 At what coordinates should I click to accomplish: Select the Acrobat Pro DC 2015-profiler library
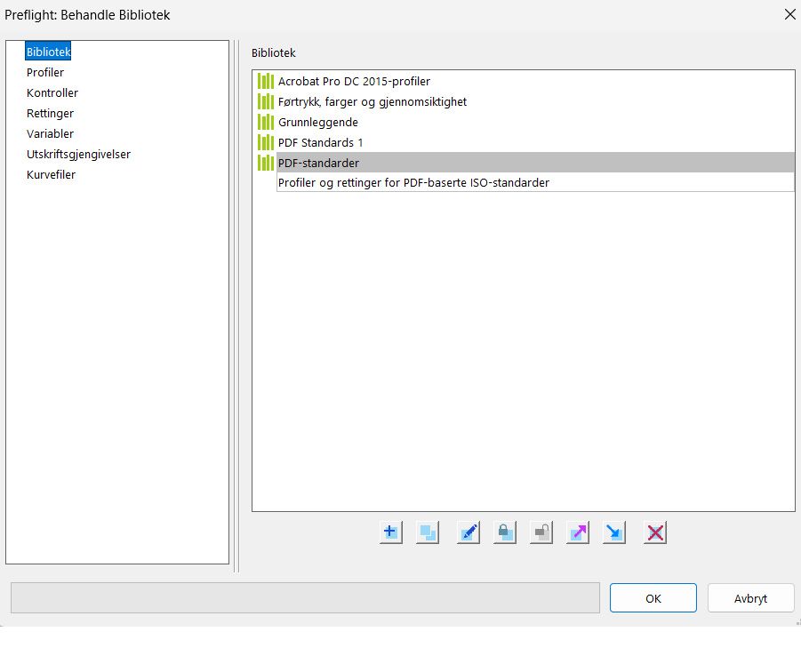coord(354,81)
